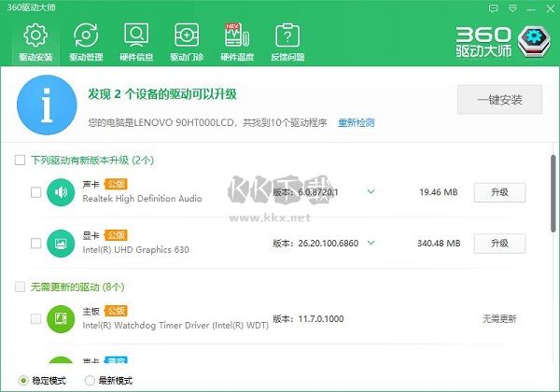The width and height of the screenshot is (560, 392).
Task: Open the 驱动门诊 first-aid icon
Action: pyautogui.click(x=187, y=35)
